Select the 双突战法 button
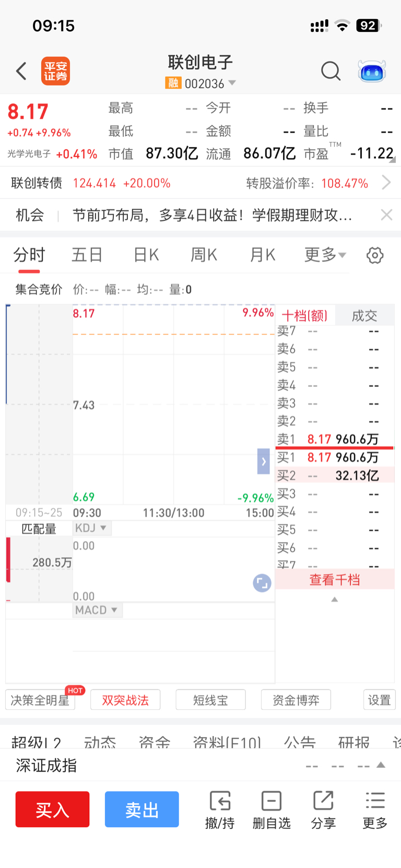Viewport: 401px width, 868px height. [125, 700]
